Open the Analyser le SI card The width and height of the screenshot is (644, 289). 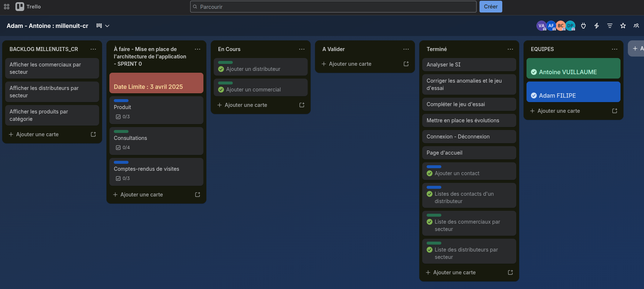[469, 65]
